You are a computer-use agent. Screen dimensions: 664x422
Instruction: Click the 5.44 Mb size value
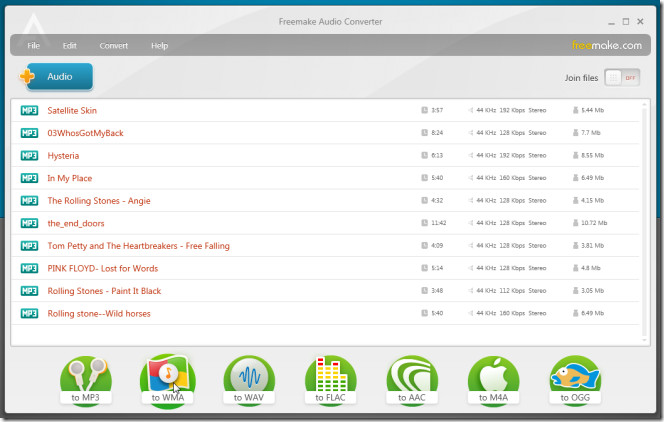click(592, 110)
